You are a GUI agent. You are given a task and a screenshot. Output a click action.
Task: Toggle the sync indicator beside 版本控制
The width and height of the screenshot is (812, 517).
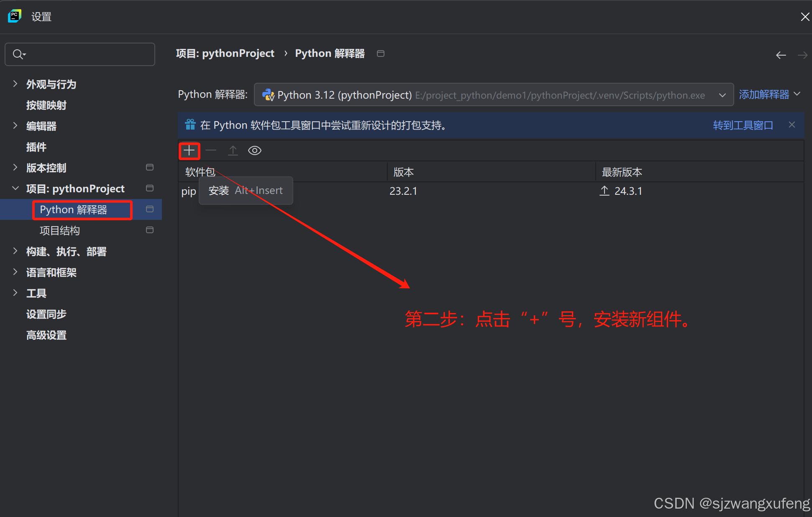coord(149,167)
